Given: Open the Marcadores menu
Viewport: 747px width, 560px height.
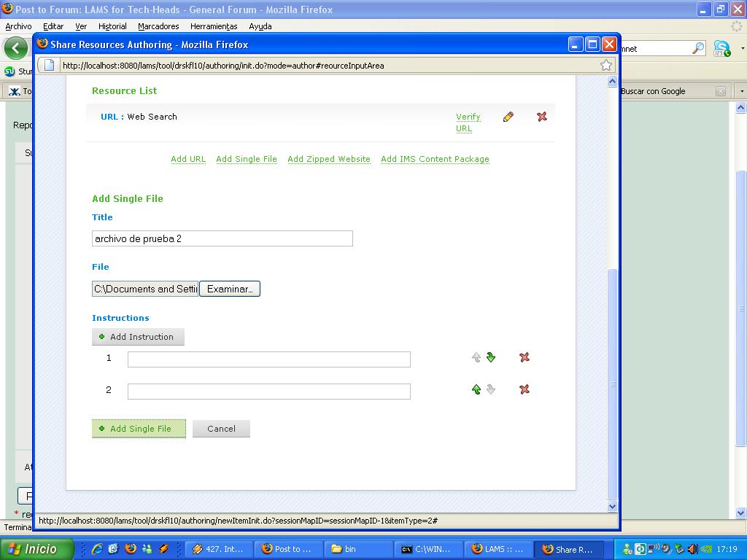Looking at the screenshot, I should click(158, 26).
